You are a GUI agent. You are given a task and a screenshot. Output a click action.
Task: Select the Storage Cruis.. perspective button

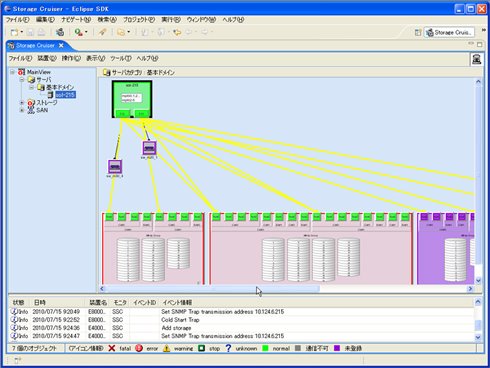click(x=449, y=32)
